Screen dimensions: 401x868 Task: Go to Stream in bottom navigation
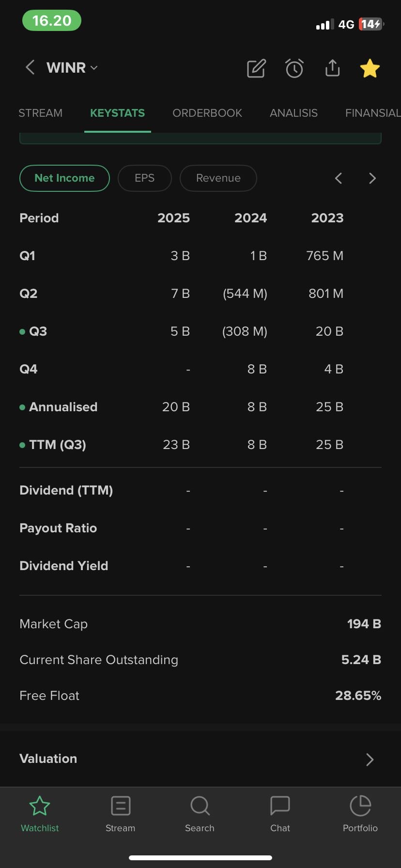click(x=120, y=814)
